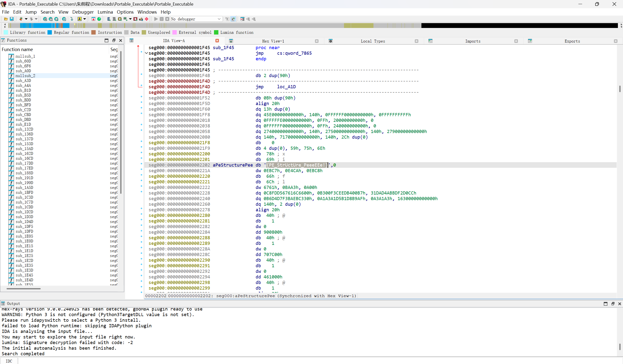Click the green circle toolbar icon
This screenshot has height=364, width=623.
99,19
